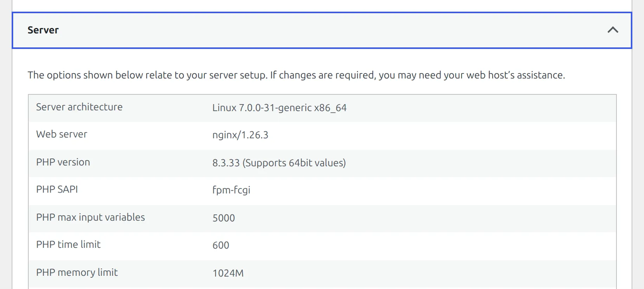
Task: Select the PHP max input variables label
Action: coord(90,217)
